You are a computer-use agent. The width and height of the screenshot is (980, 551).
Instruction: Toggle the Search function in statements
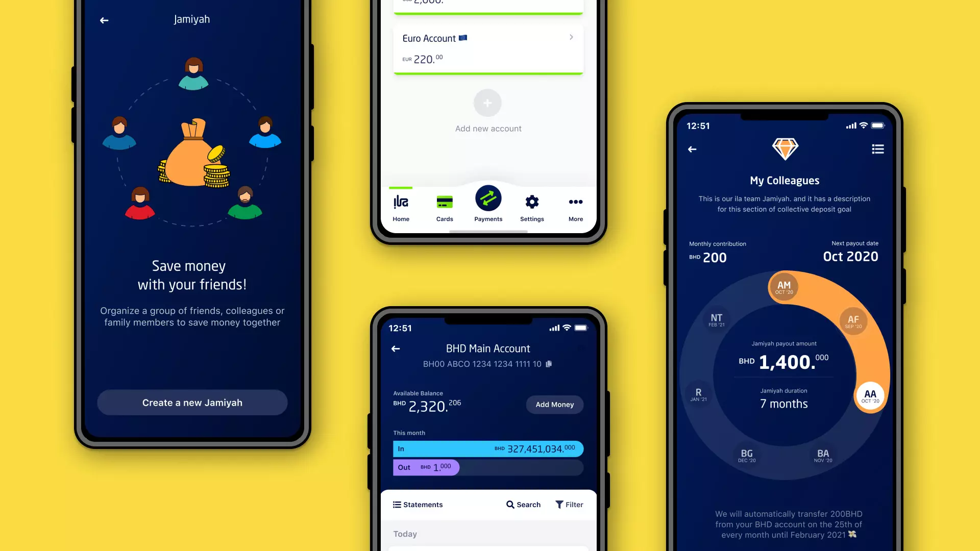click(524, 505)
